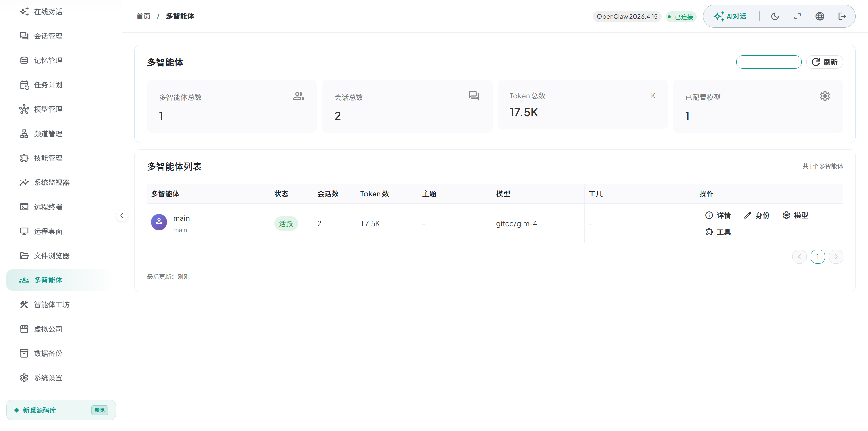Click 远程终端 terminal icon
This screenshot has height=431, width=868.
tap(24, 207)
